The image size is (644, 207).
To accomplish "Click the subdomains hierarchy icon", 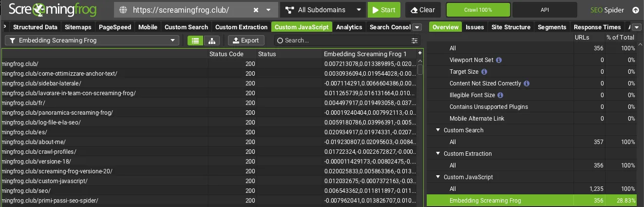I will click(x=290, y=10).
